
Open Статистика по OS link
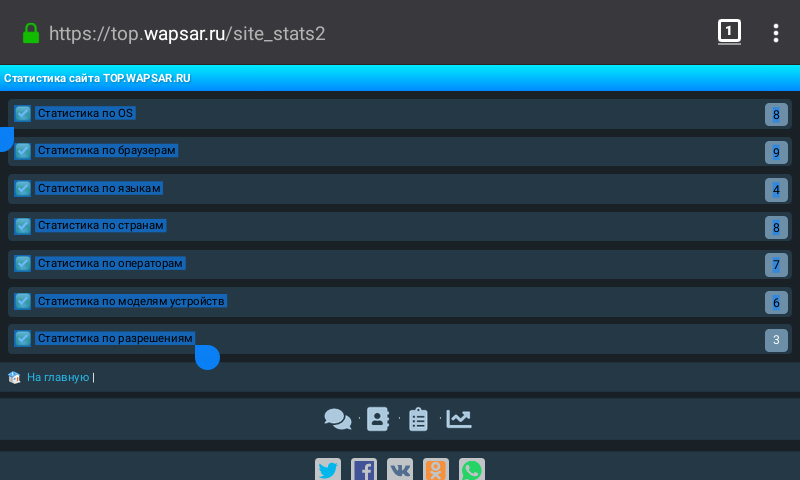85,113
